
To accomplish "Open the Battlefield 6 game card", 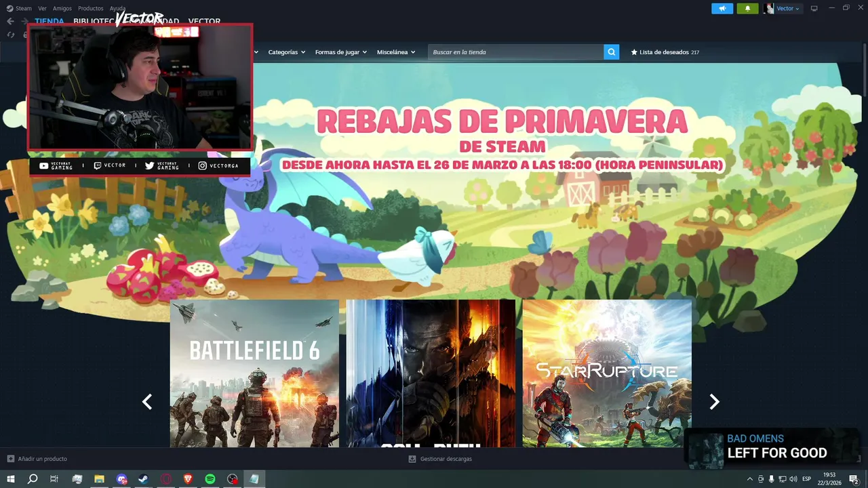I will click(x=254, y=373).
